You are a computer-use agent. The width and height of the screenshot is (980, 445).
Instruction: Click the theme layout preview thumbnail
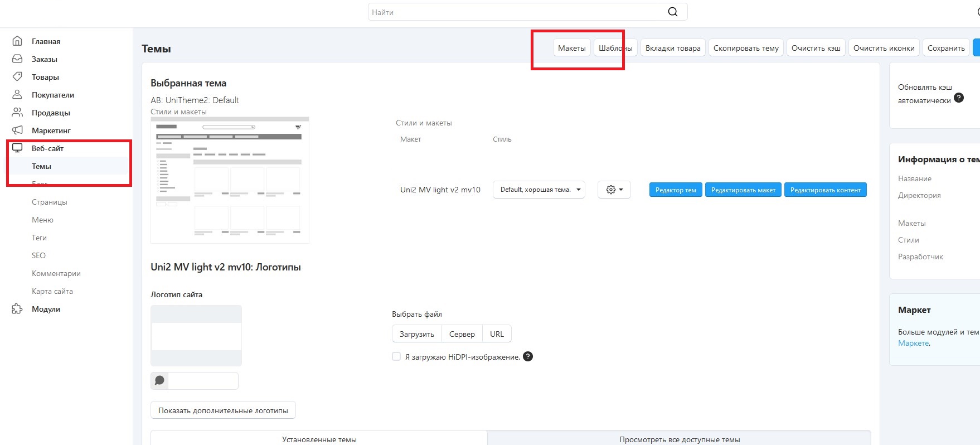point(230,180)
